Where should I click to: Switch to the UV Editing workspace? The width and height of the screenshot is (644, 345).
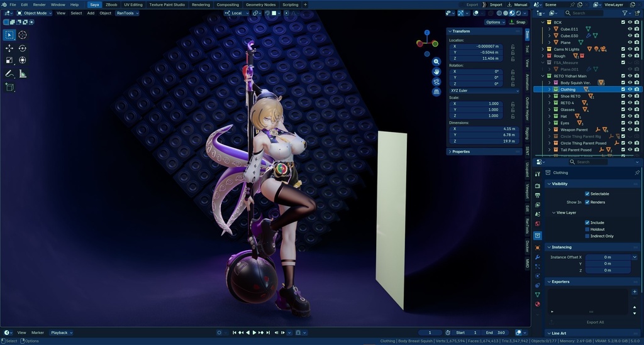133,4
